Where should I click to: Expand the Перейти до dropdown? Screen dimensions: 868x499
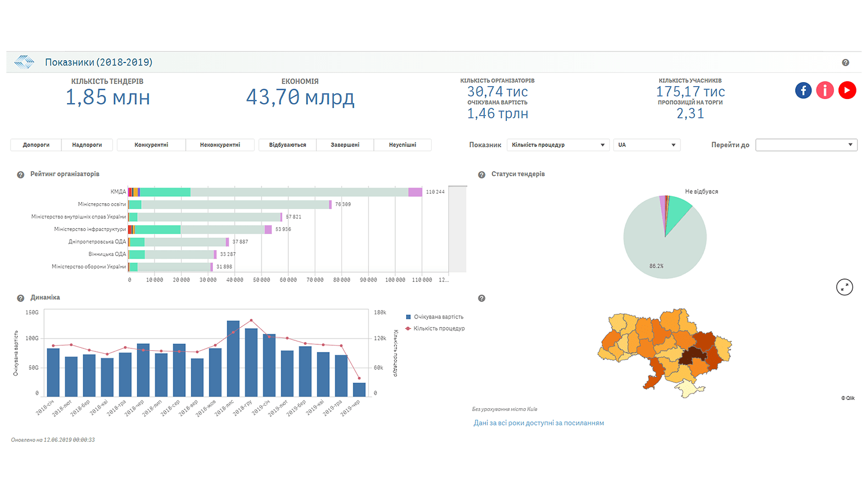pos(806,145)
